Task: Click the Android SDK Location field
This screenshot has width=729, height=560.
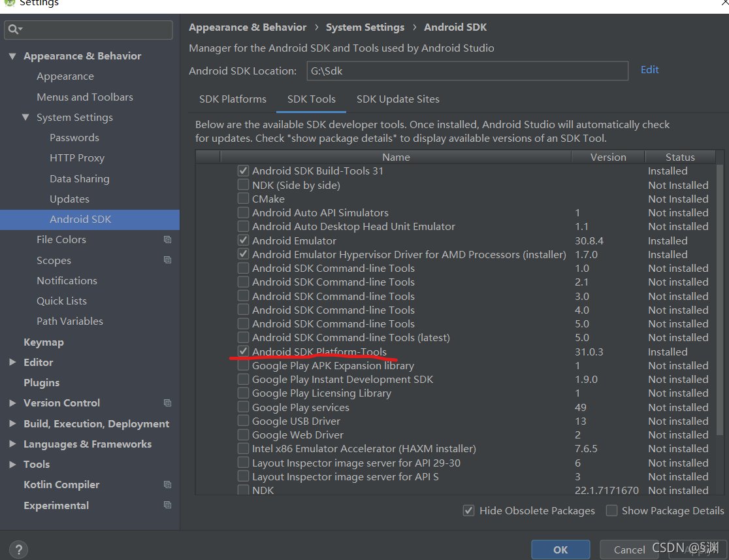Action: (x=467, y=71)
